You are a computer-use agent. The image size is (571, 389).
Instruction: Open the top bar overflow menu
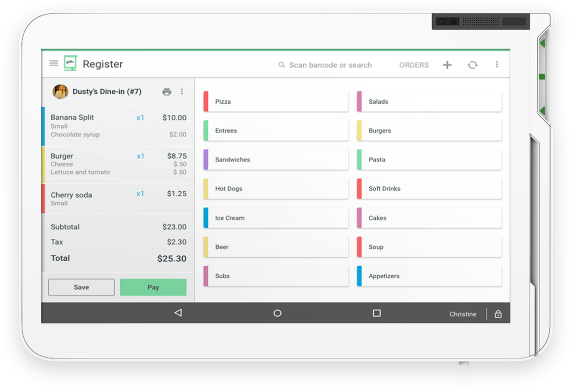(497, 64)
